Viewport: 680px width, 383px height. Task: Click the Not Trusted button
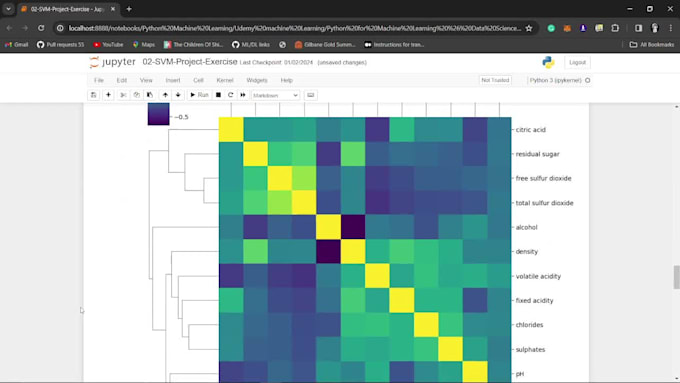(495, 80)
